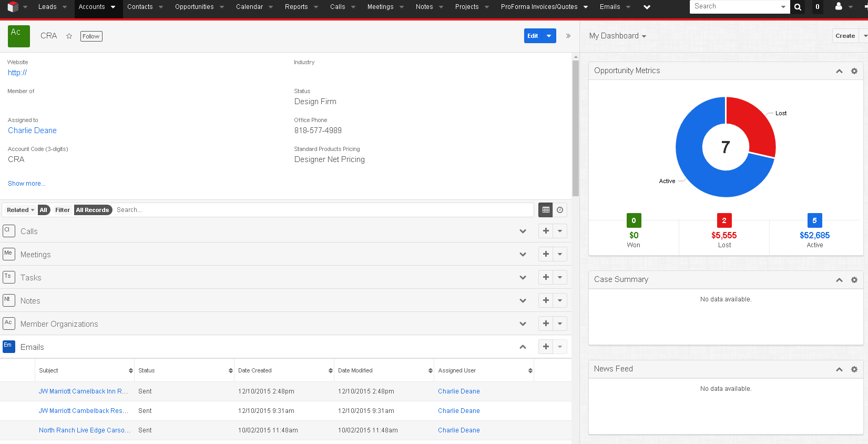Click the Show more link

click(26, 184)
